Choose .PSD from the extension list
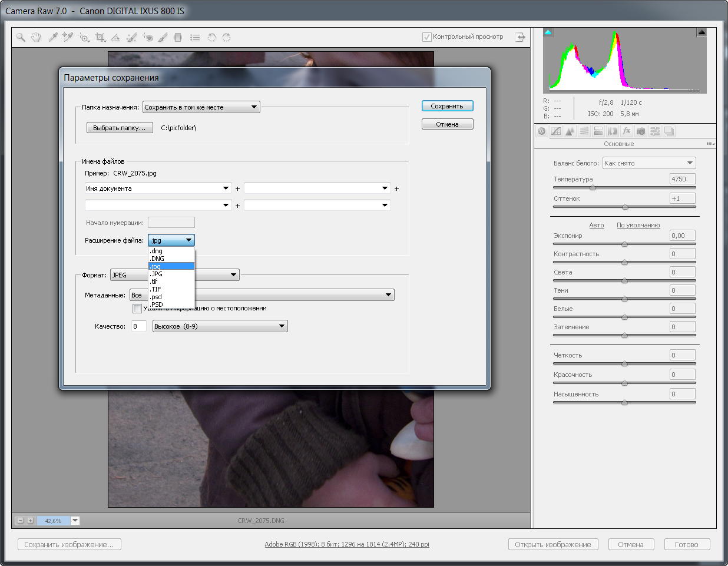 click(x=157, y=304)
